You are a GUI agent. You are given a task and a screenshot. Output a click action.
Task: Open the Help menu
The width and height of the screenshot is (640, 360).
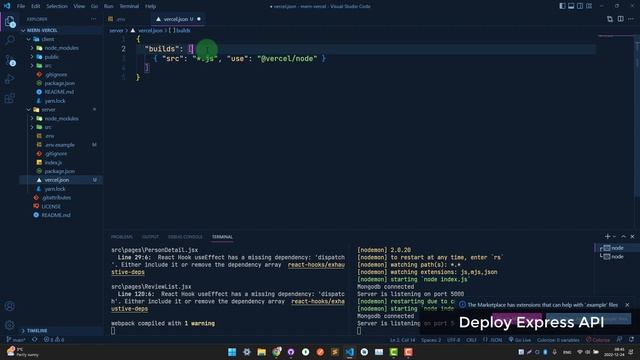pyautogui.click(x=150, y=6)
